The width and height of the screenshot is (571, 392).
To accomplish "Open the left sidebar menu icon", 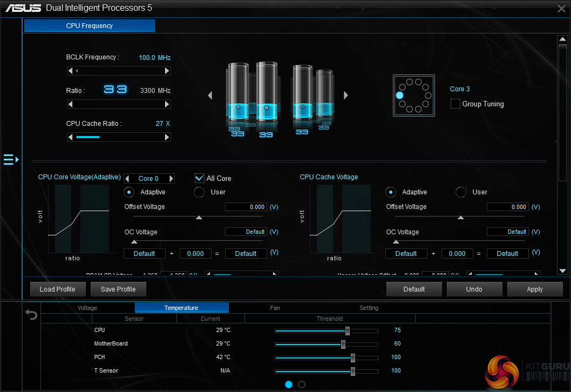I will coord(10,159).
